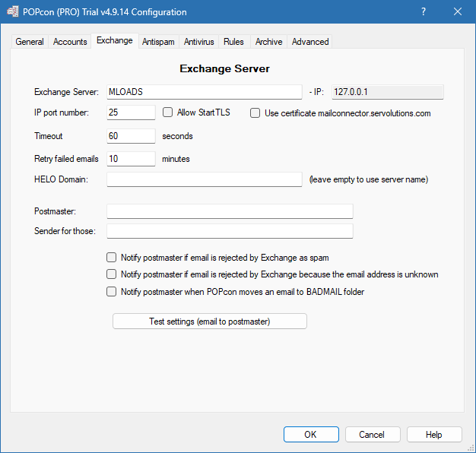476x453 pixels.
Task: Select the Antivirus tab
Action: pos(198,42)
